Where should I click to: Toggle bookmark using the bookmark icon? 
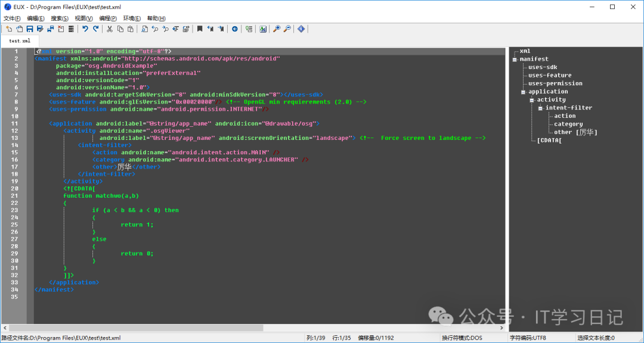click(x=200, y=29)
